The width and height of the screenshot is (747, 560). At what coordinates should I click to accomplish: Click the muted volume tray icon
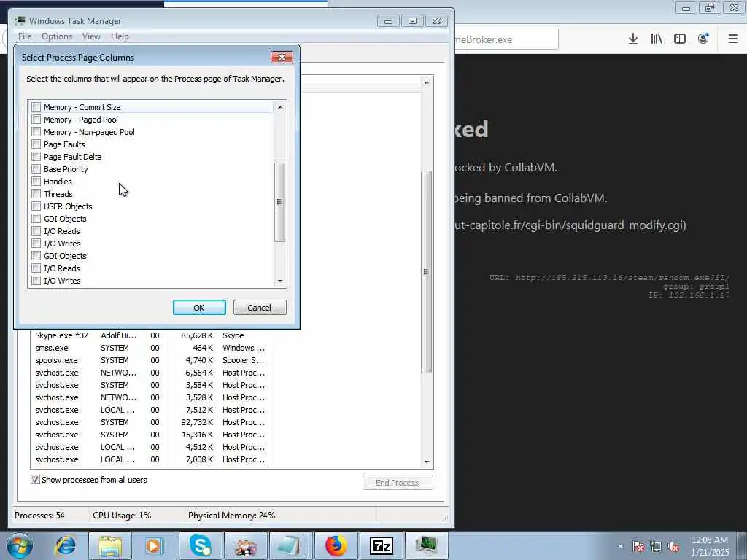[x=673, y=546]
